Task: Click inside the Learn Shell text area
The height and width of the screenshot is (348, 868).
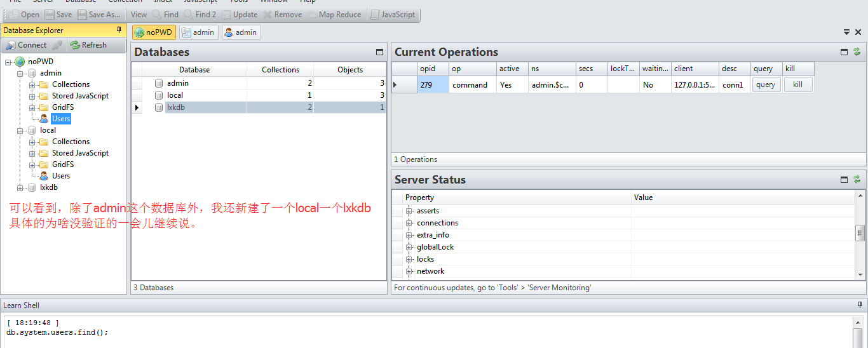Action: [x=427, y=331]
